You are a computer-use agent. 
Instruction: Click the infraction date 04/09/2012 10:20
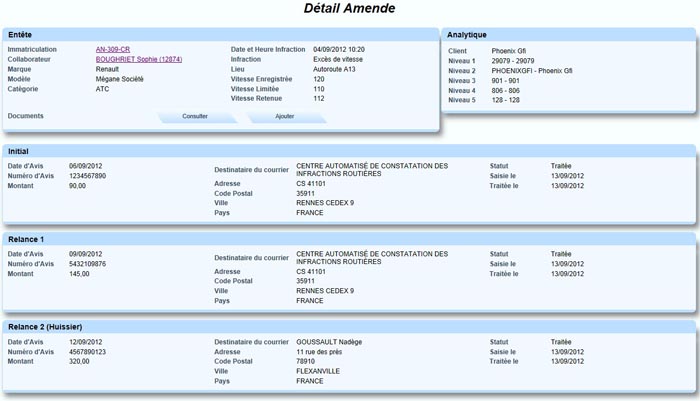[x=338, y=49]
